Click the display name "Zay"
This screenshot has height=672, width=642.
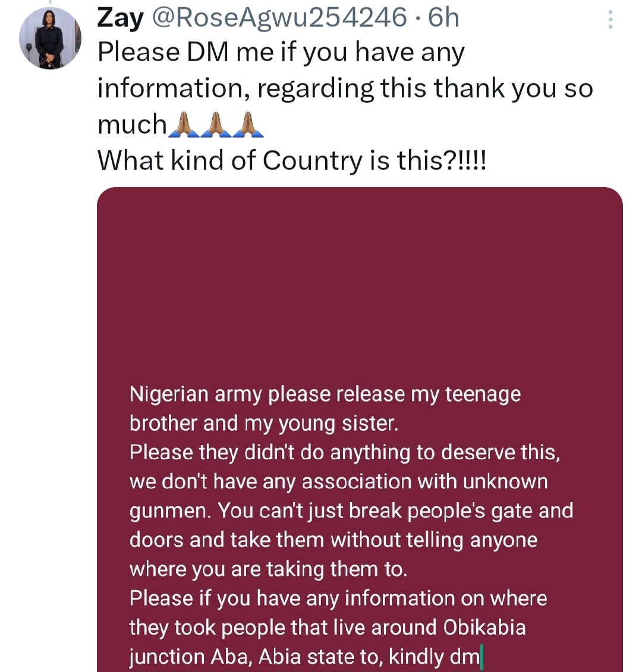point(120,18)
